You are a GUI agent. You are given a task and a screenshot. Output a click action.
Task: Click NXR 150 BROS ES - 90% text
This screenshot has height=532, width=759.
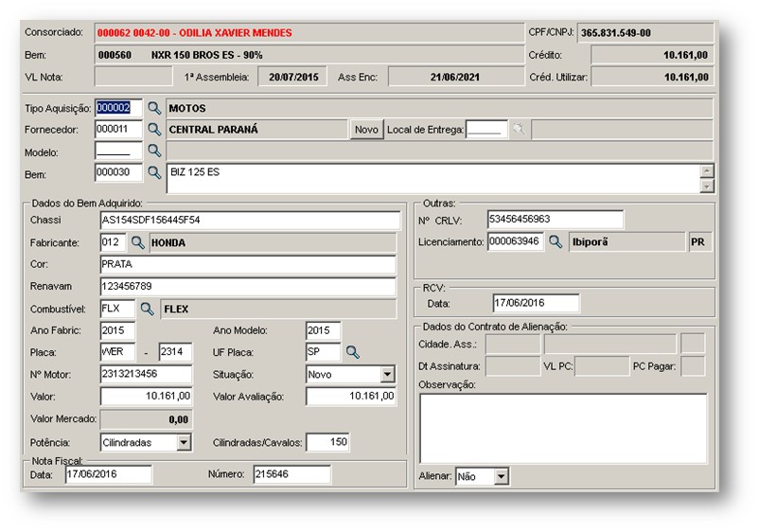pos(206,55)
